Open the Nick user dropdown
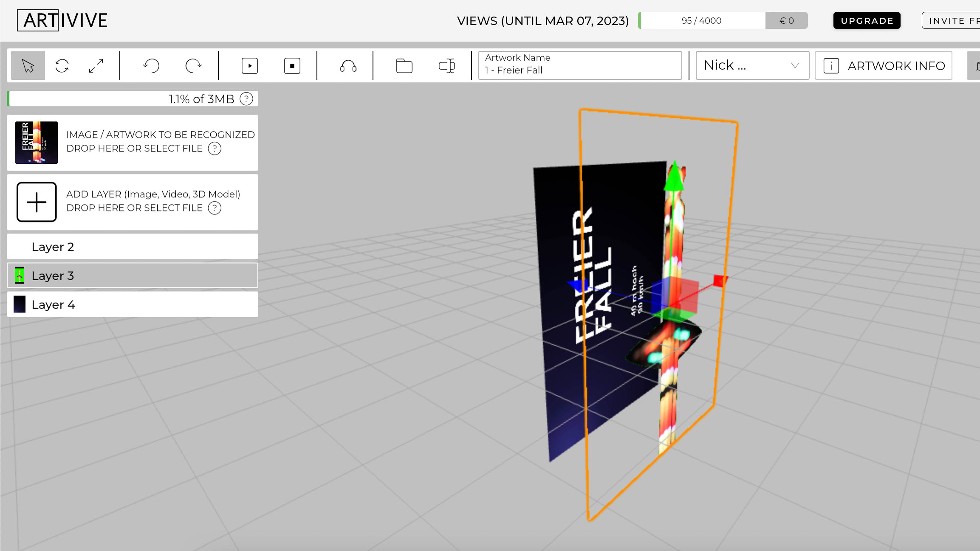980x551 pixels. tap(752, 65)
